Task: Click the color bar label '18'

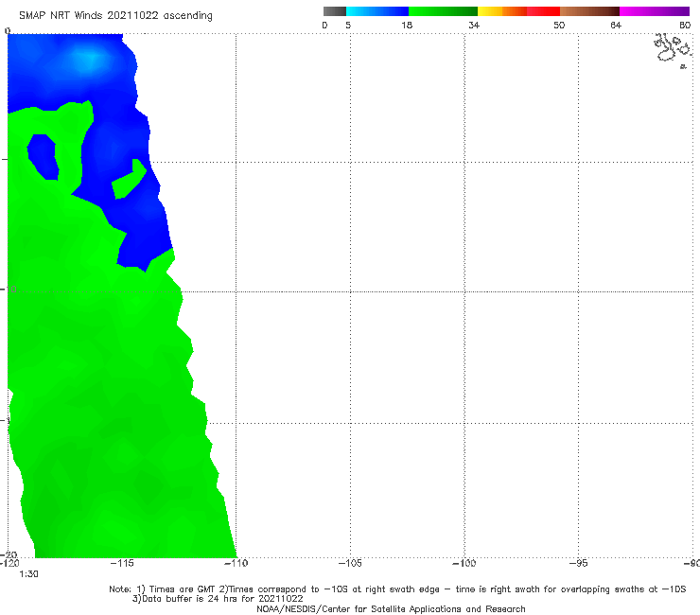Action: [x=407, y=26]
